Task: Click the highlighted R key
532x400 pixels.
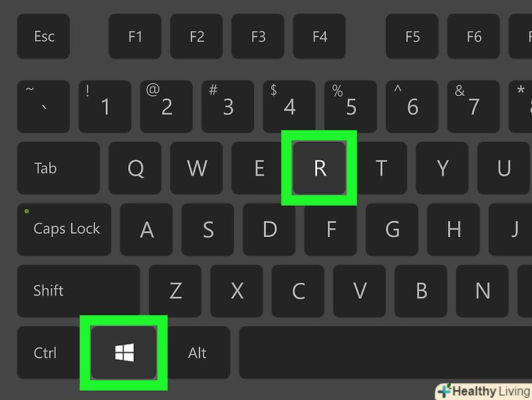Action: 319,167
